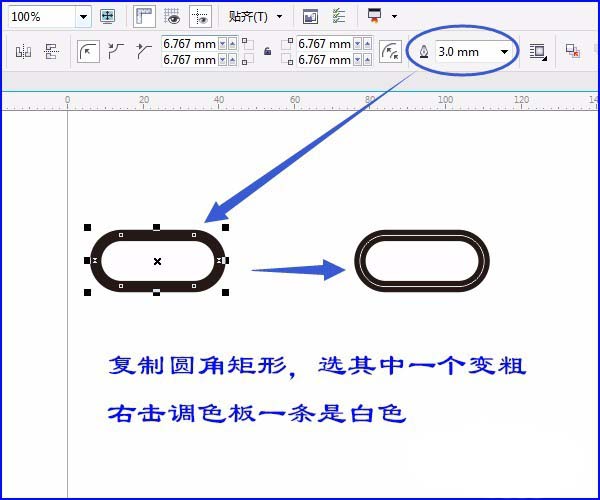Click the welcome screen icon
The width and height of the screenshot is (600, 500).
310,16
